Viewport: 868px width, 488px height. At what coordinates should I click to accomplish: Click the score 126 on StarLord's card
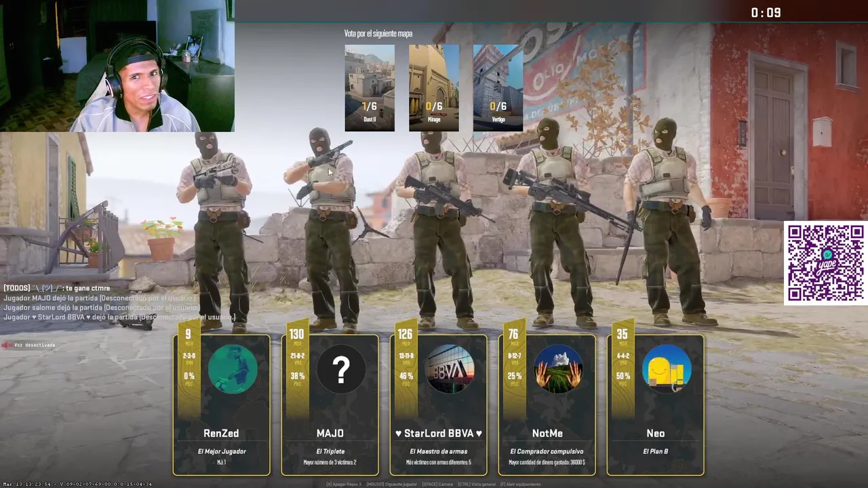(x=405, y=334)
